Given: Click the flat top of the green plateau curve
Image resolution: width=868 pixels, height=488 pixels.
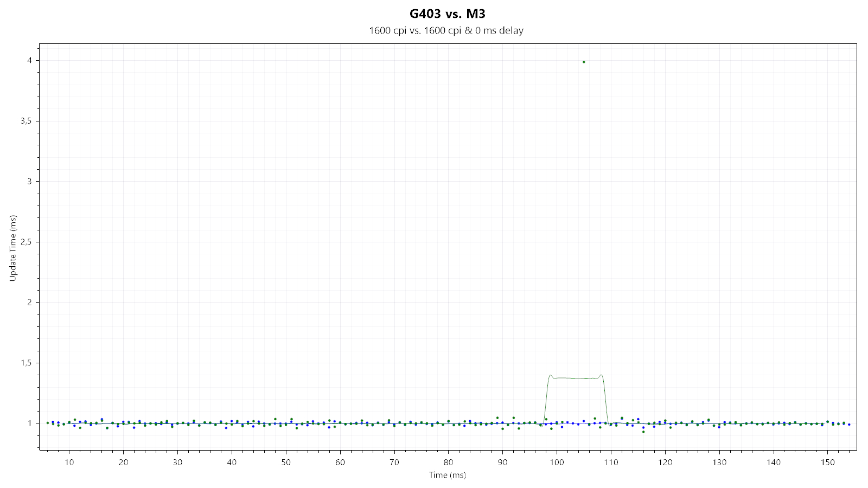Looking at the screenshot, I should coord(576,378).
